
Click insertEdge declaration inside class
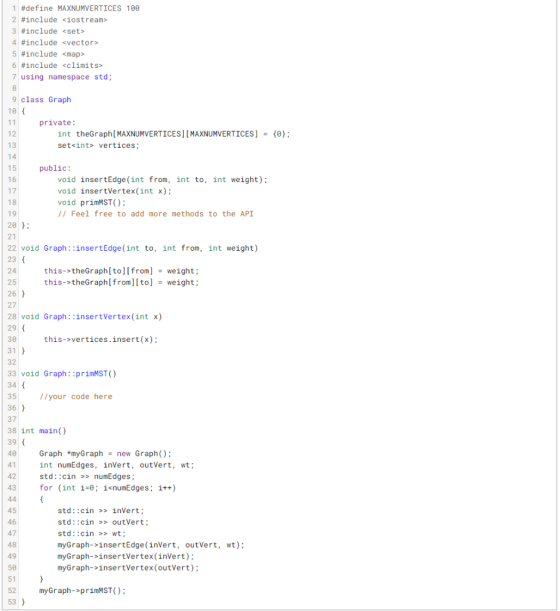point(162,180)
